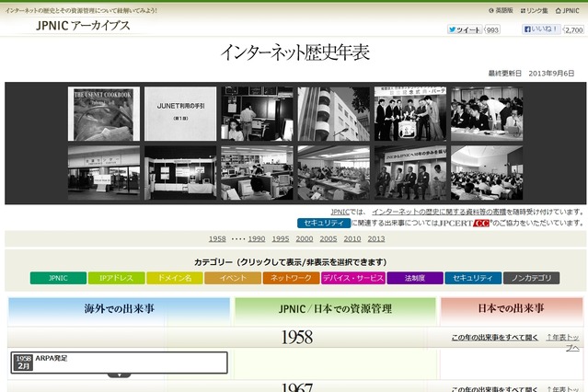This screenshot has height=392, width=588.
Task: Jump to year 1958
Action: coord(217,239)
